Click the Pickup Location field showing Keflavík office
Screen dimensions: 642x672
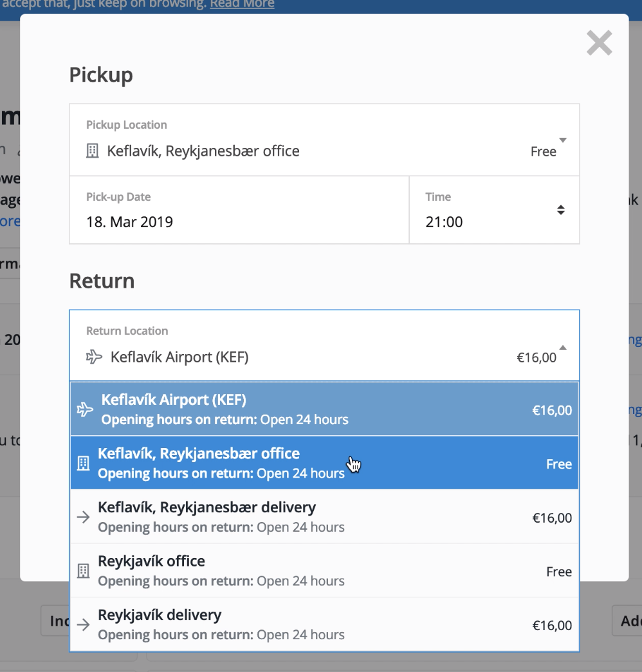coord(309,140)
